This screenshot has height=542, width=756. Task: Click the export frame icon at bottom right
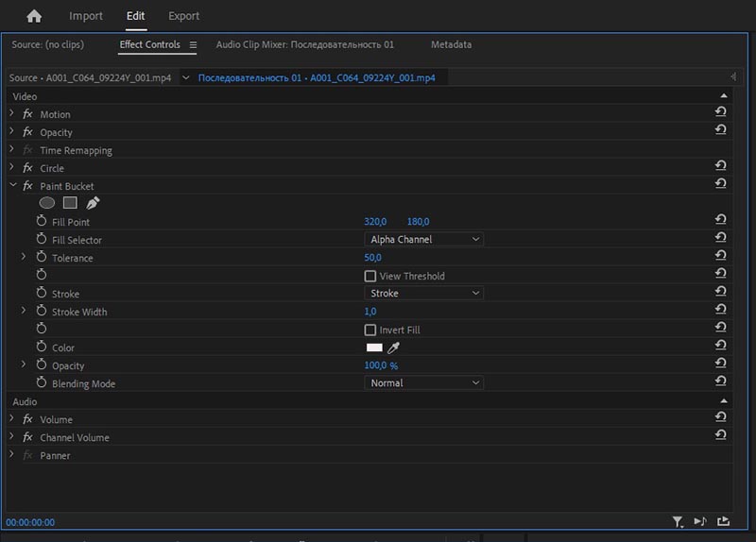[x=724, y=521]
